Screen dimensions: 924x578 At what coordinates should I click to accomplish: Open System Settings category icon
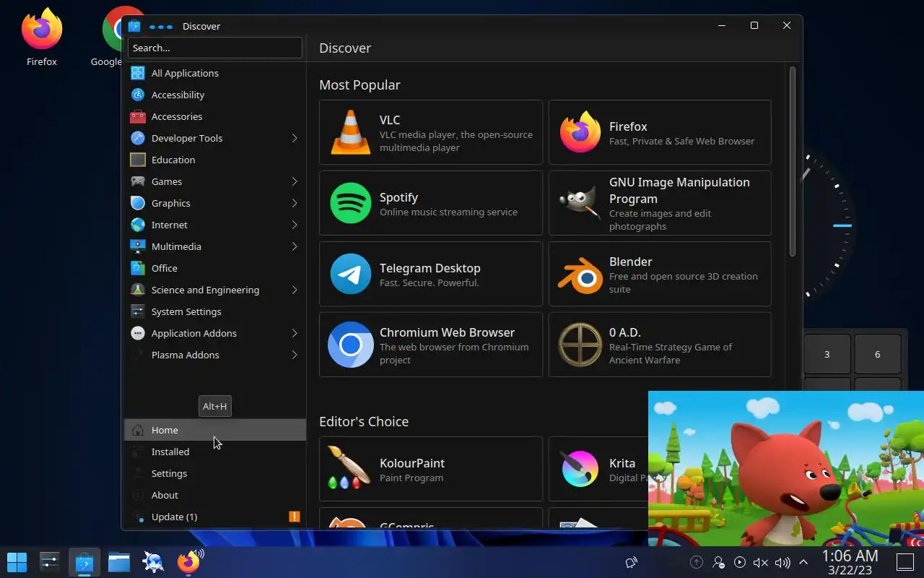(137, 311)
